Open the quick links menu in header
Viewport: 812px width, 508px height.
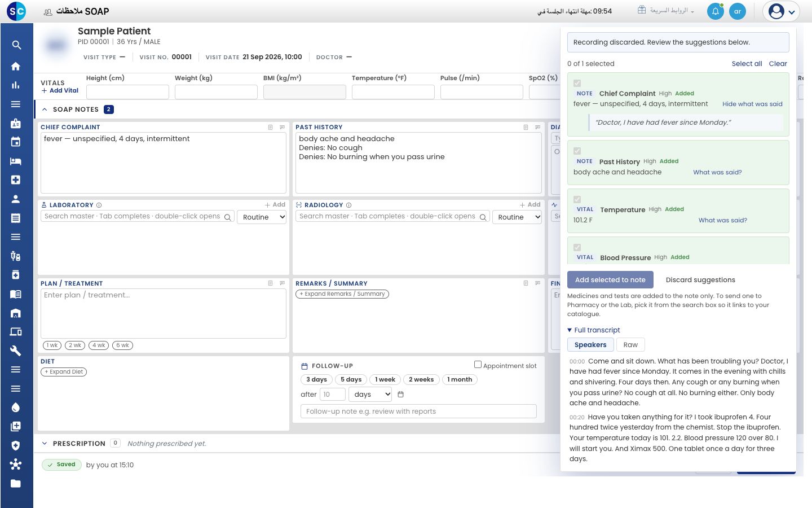coord(666,11)
